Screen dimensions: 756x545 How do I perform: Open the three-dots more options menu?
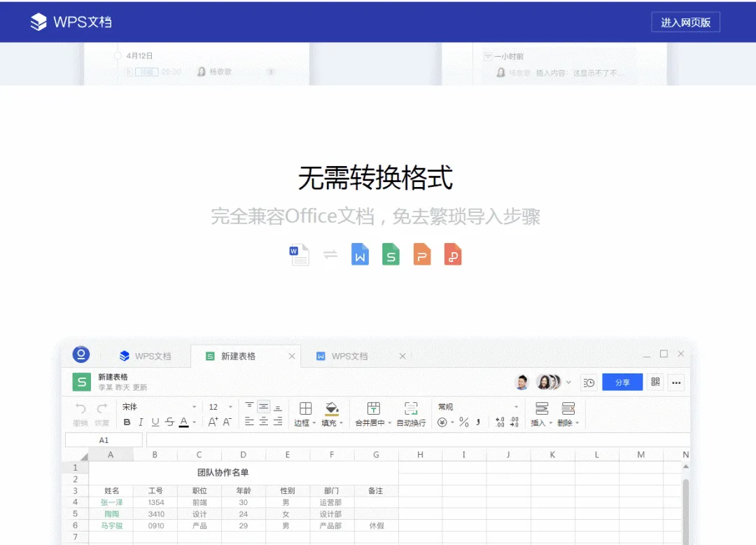[x=676, y=382]
